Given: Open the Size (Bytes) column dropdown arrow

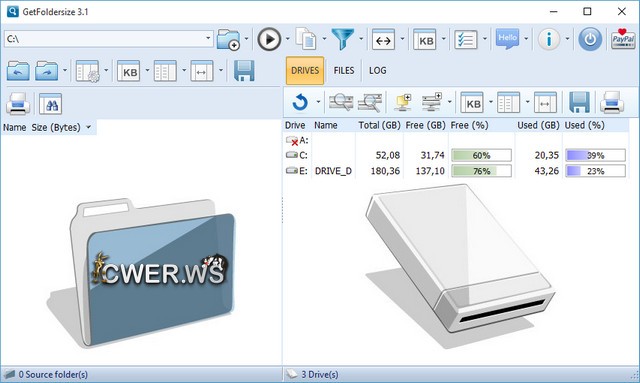Looking at the screenshot, I should [x=89, y=127].
